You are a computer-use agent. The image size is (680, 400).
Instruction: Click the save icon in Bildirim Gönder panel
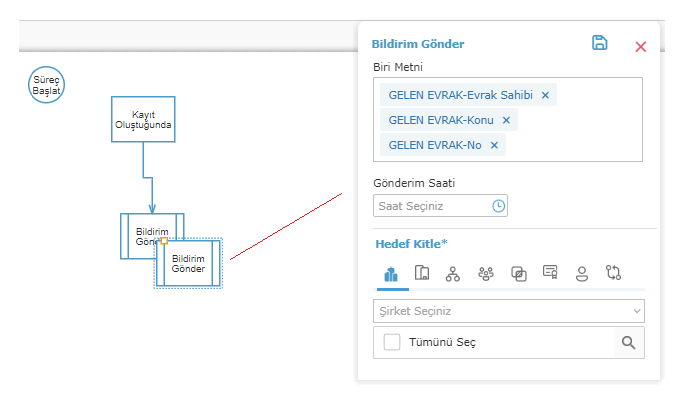pos(599,43)
